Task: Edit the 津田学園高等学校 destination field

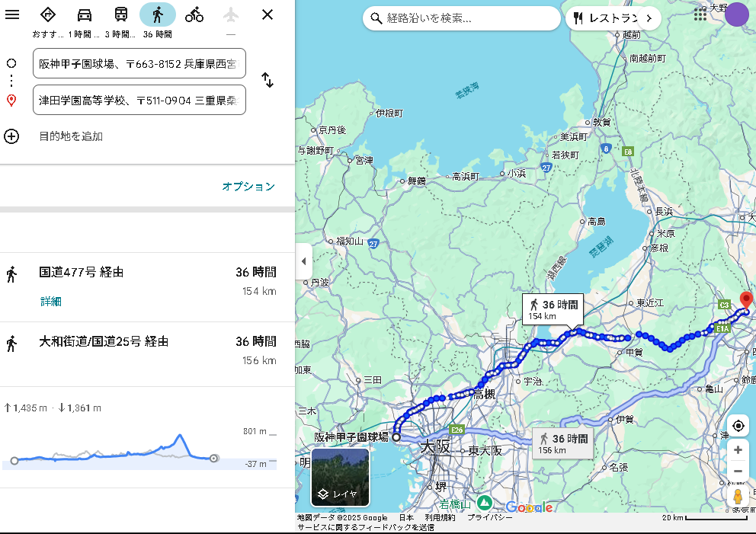Action: [139, 100]
